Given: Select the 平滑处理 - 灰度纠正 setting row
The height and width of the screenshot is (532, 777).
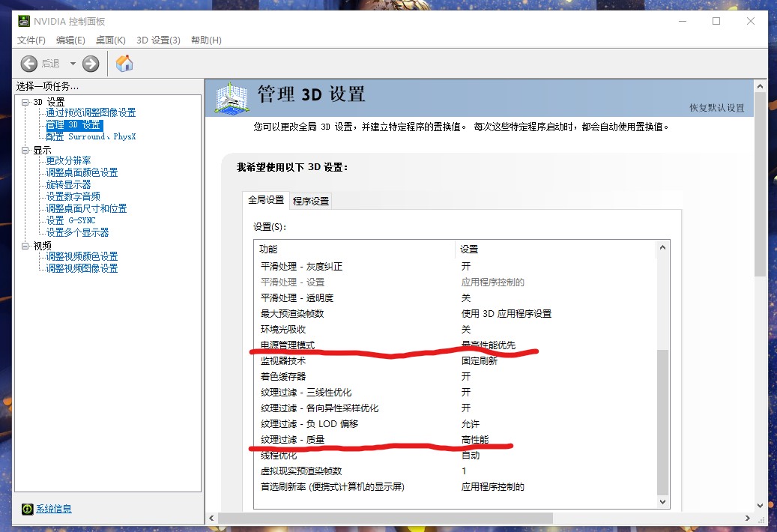Looking at the screenshot, I should [455, 267].
